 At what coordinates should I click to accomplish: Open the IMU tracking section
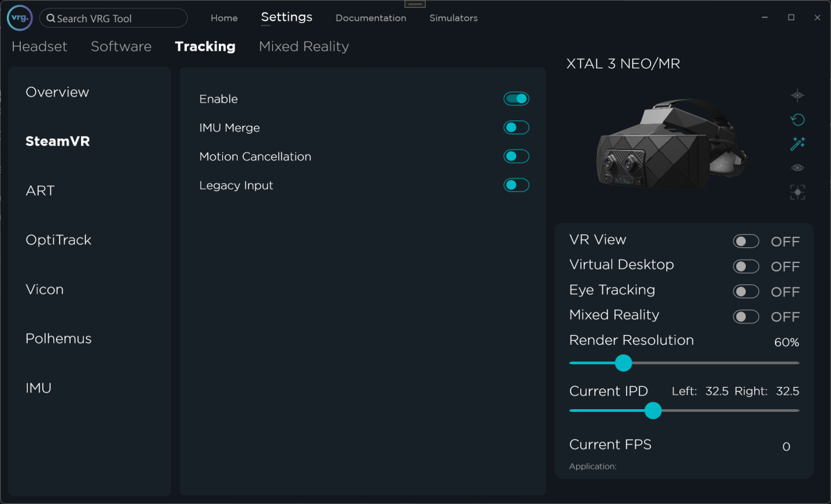[39, 388]
